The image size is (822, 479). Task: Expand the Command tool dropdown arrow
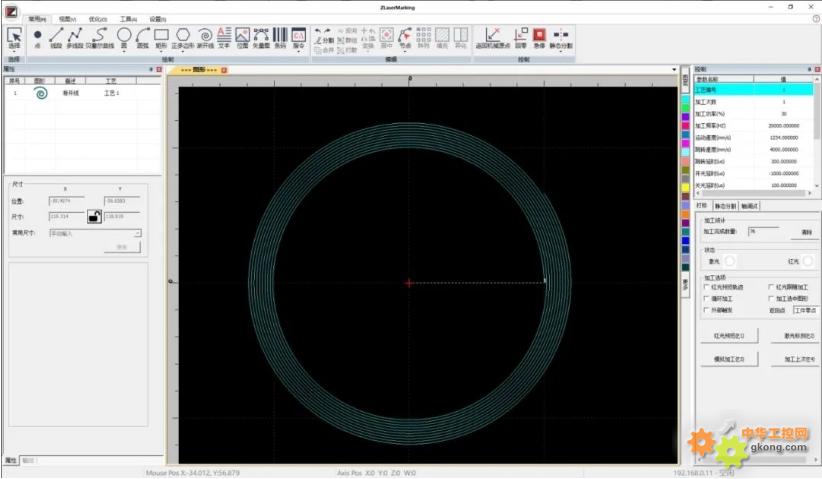[298, 52]
